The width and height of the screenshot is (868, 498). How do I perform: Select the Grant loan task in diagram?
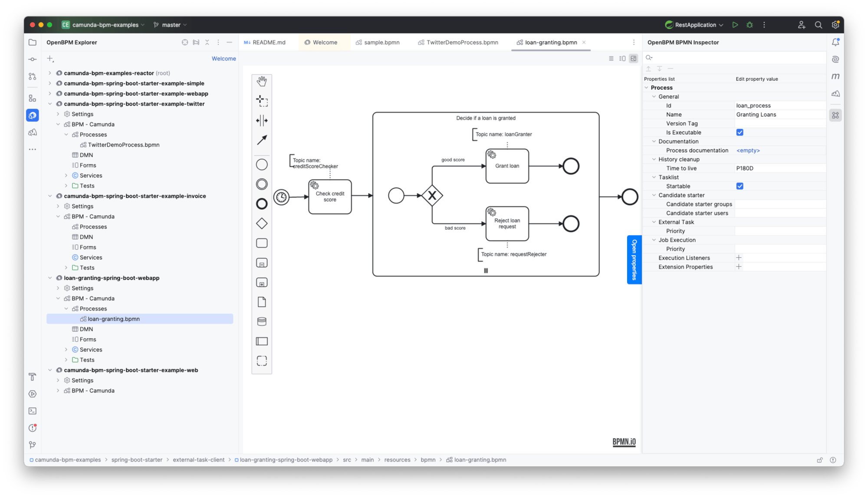point(507,166)
